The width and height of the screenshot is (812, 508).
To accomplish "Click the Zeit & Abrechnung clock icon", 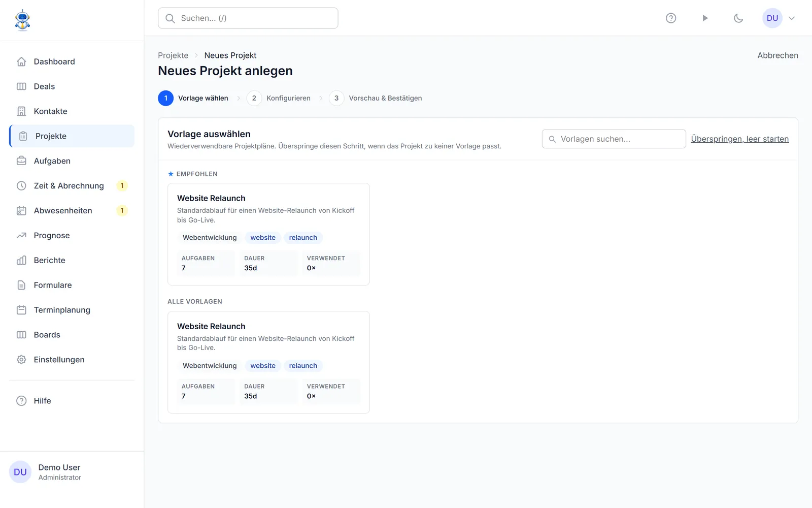I will coord(21,186).
